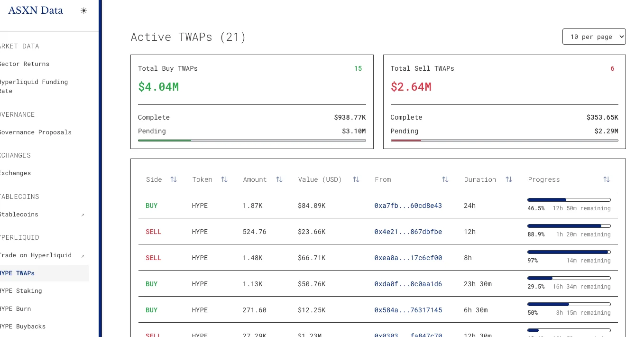Click the 23h 30m duration cell
Screen dimensions: 644x337
(x=478, y=284)
